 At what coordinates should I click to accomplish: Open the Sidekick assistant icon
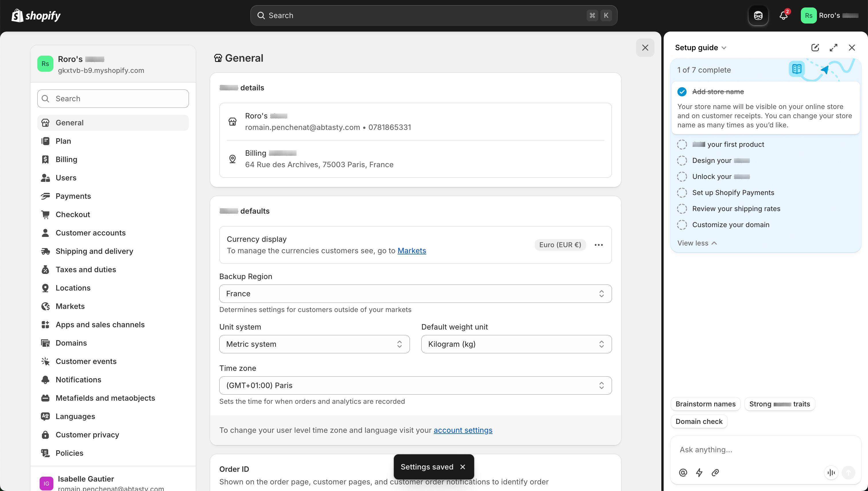758,15
